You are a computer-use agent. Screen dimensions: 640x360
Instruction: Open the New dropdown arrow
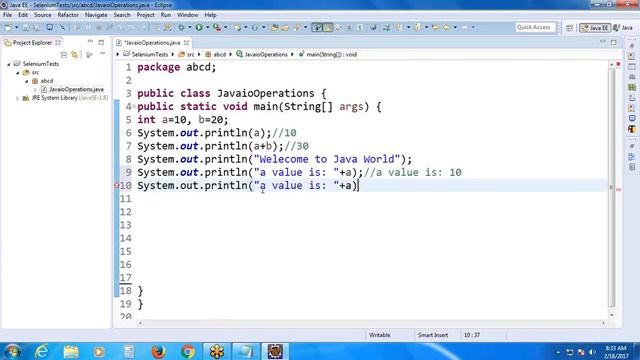[x=16, y=27]
